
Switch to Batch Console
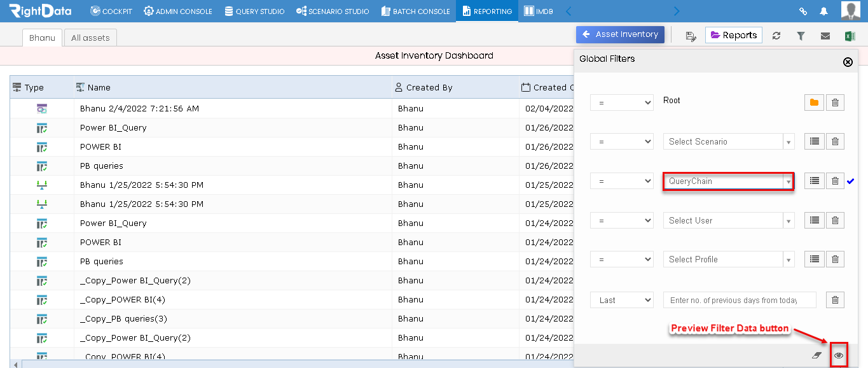415,11
